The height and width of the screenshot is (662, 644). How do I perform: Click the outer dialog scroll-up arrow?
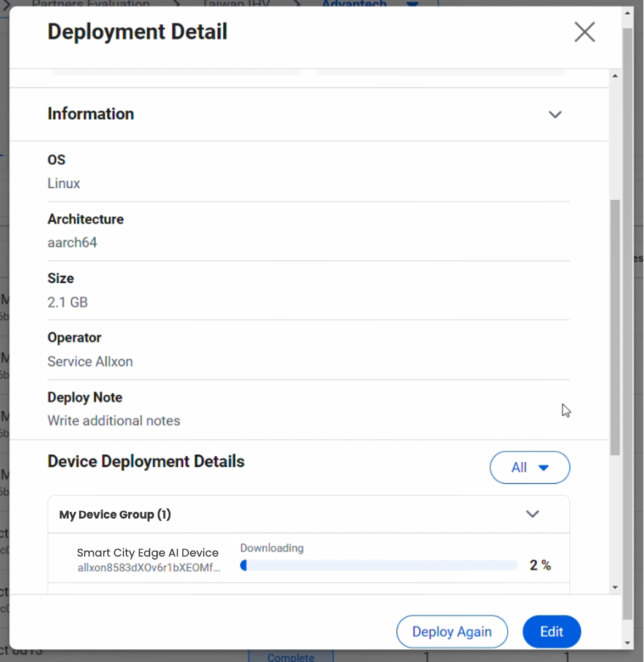tap(627, 13)
